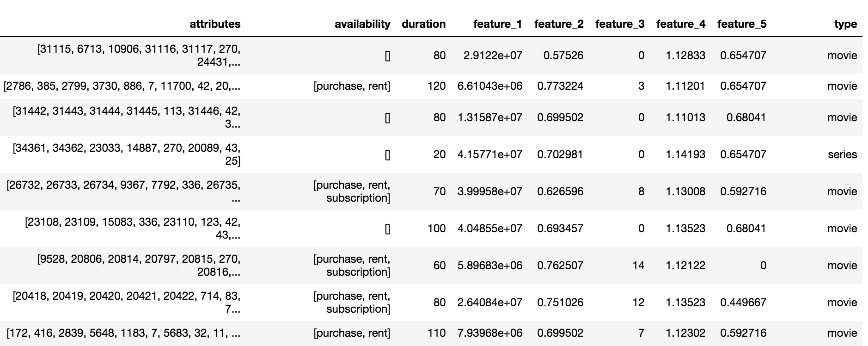The image size is (868, 346).
Task: Click the type column header
Action: [845, 24]
